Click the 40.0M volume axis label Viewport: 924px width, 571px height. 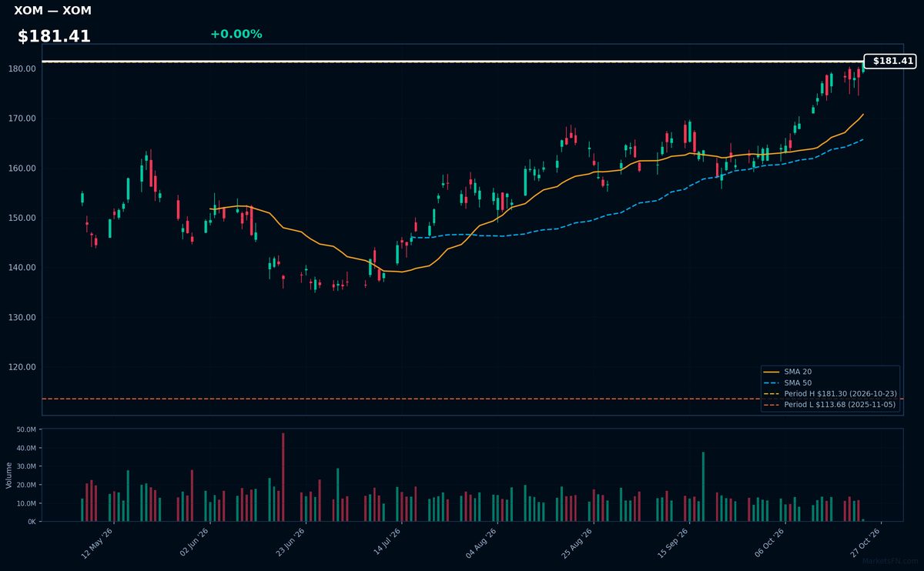tap(26, 448)
